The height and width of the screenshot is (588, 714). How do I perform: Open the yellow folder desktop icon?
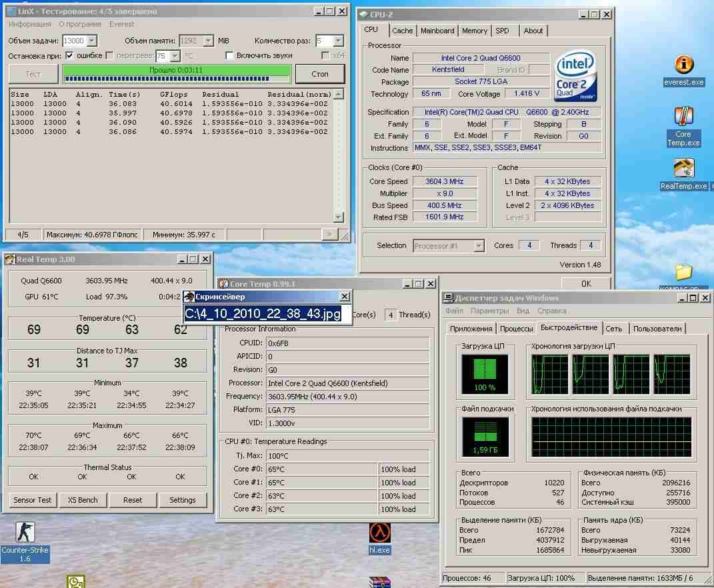(x=683, y=273)
